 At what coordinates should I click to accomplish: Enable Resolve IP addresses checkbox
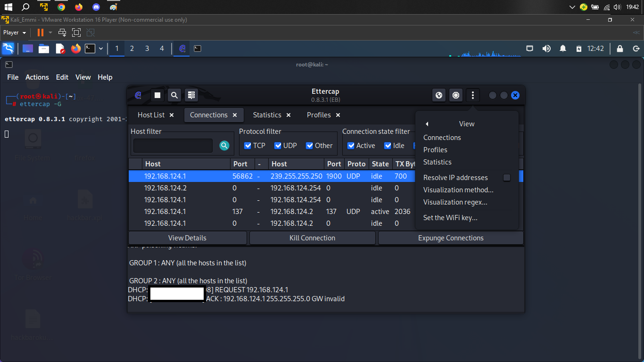pos(507,178)
